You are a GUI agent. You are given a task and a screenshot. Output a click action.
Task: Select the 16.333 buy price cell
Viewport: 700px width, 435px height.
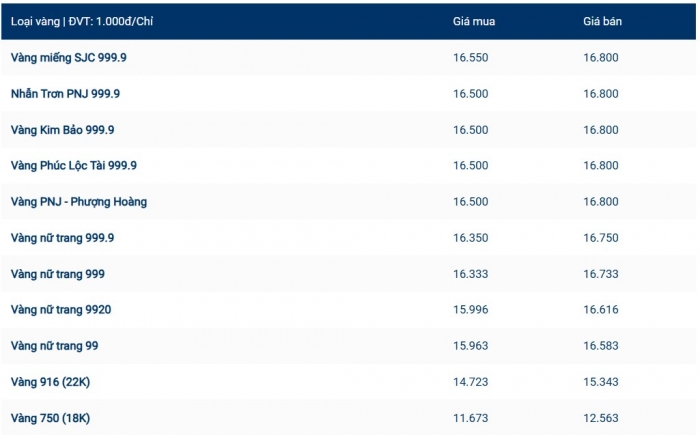click(470, 274)
